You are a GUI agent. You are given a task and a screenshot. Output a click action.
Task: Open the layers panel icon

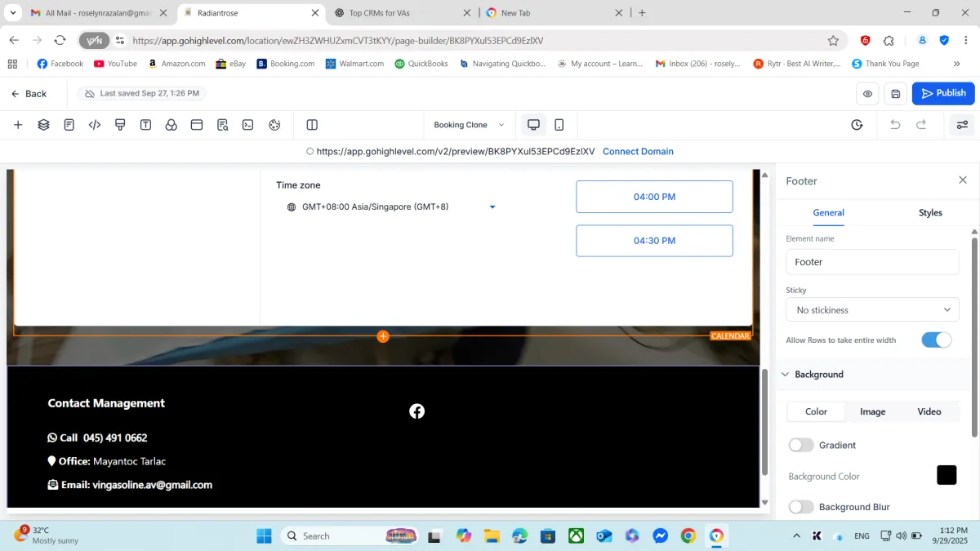tap(43, 125)
